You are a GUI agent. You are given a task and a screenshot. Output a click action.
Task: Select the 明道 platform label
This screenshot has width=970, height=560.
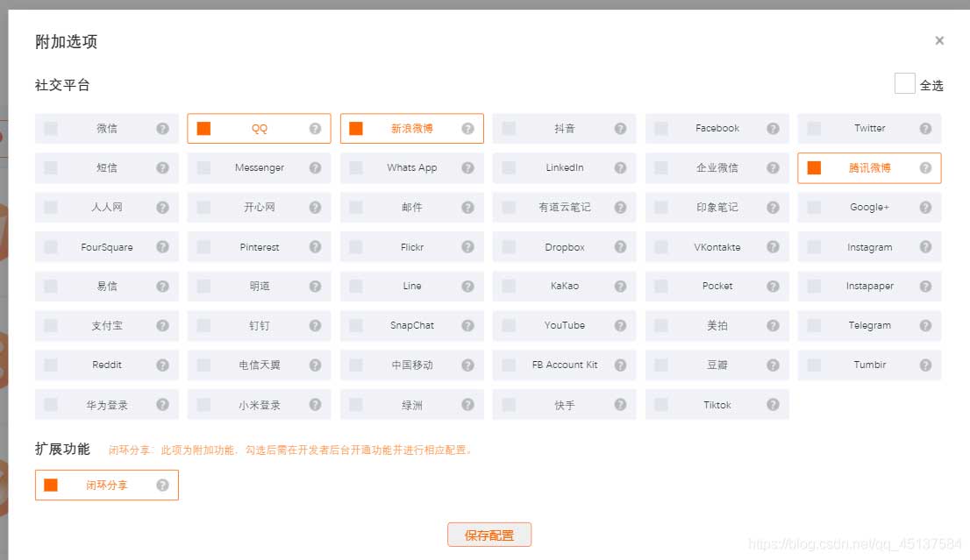click(260, 287)
